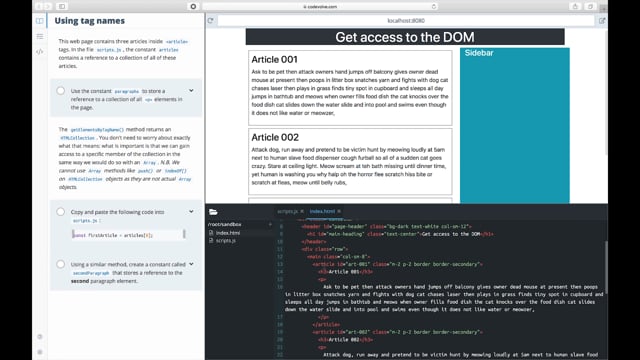Open the Safari share button
Viewport: 640px width, 360px height.
pyautogui.click(x=575, y=7)
